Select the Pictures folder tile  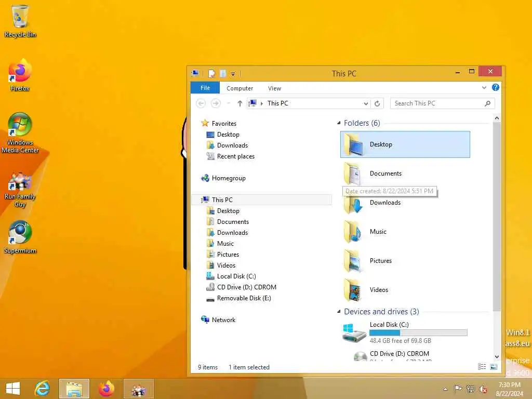click(x=405, y=261)
